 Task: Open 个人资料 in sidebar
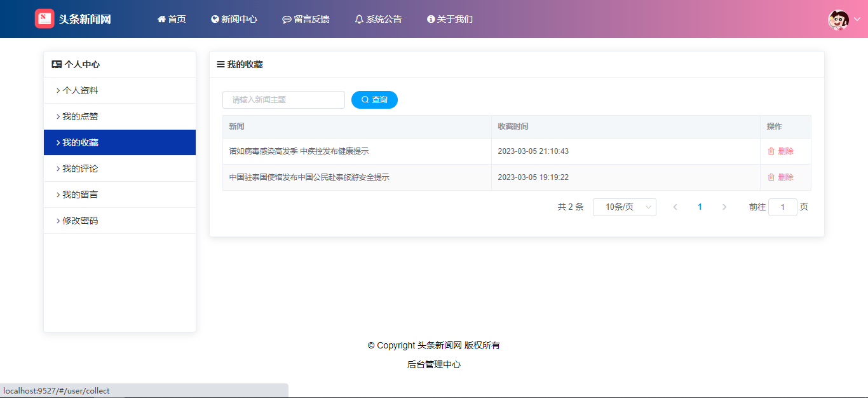(80, 90)
